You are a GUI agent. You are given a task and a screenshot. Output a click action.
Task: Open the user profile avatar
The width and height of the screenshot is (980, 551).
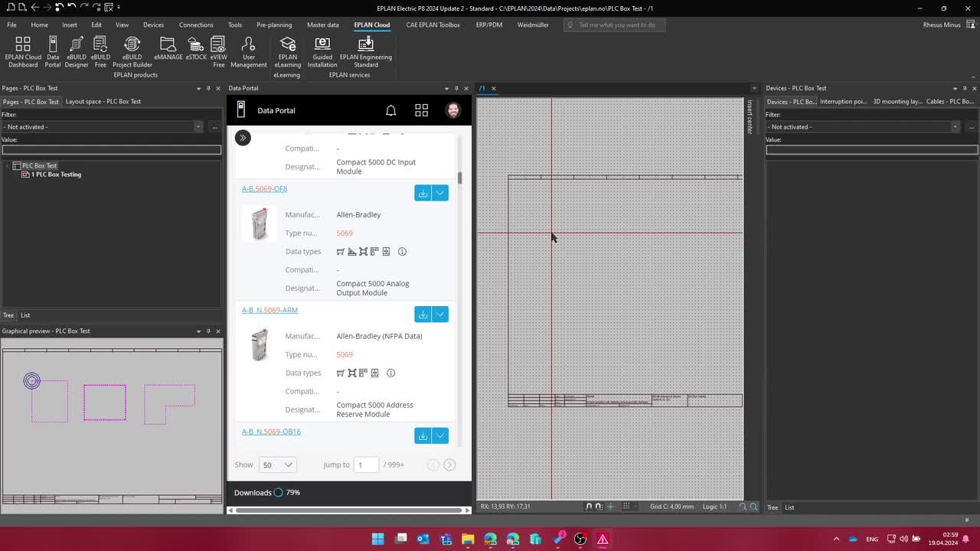(x=453, y=110)
